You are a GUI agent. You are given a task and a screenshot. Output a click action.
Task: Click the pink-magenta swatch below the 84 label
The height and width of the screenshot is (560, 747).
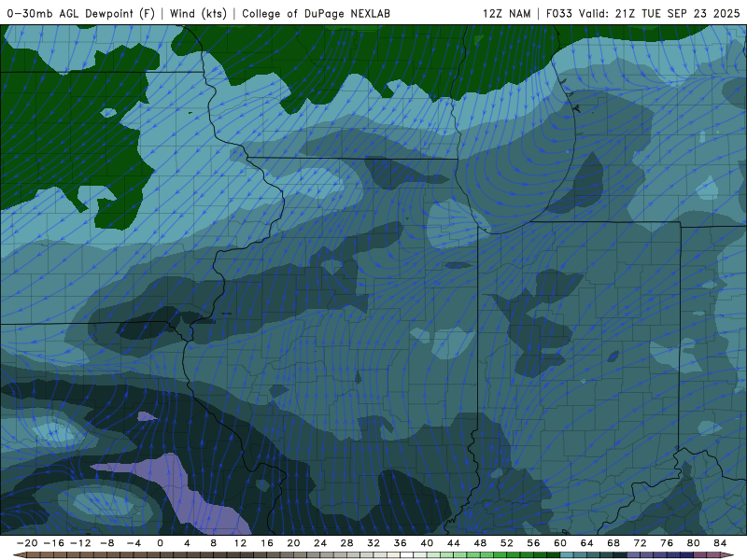[715, 555]
